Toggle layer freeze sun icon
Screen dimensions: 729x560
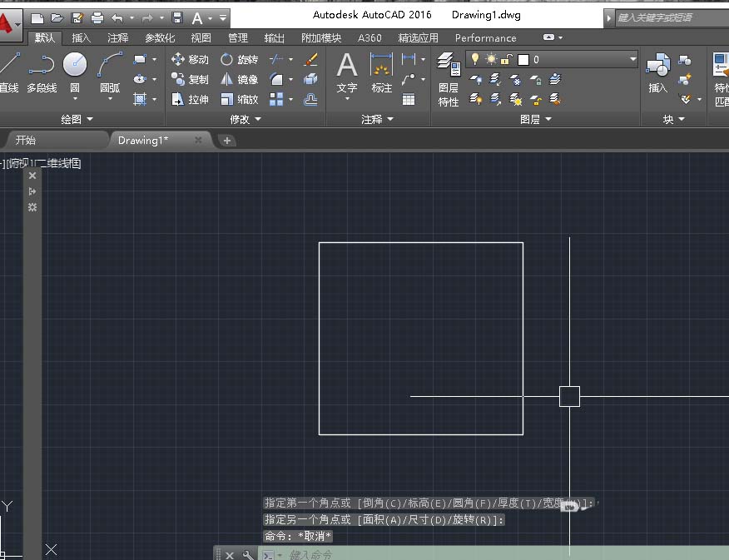point(491,59)
